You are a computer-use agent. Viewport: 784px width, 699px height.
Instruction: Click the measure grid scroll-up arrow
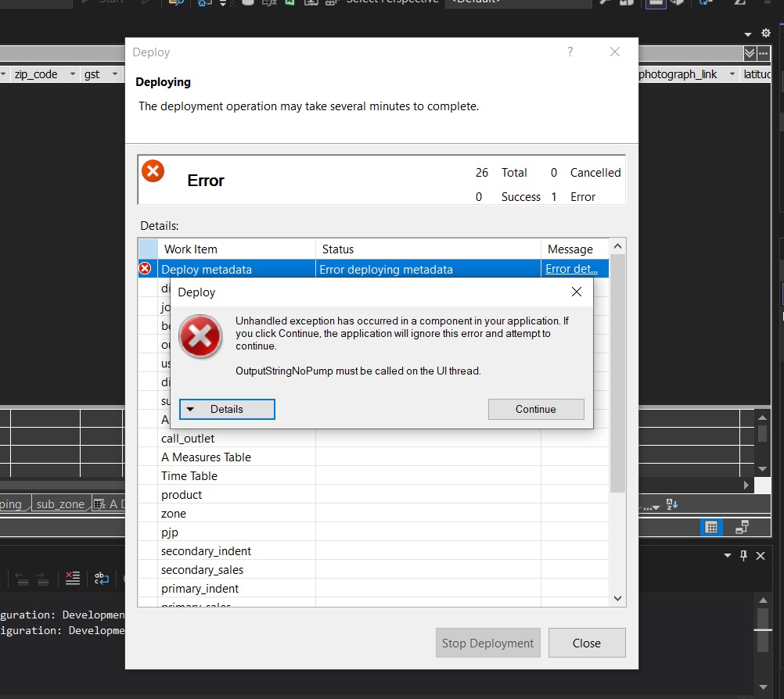click(x=763, y=418)
